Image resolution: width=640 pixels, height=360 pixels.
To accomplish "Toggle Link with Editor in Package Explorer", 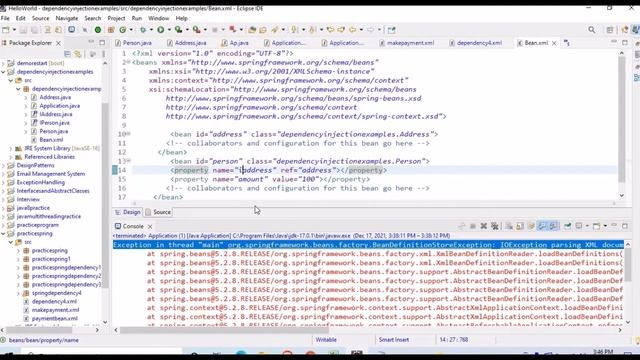I will [78, 54].
